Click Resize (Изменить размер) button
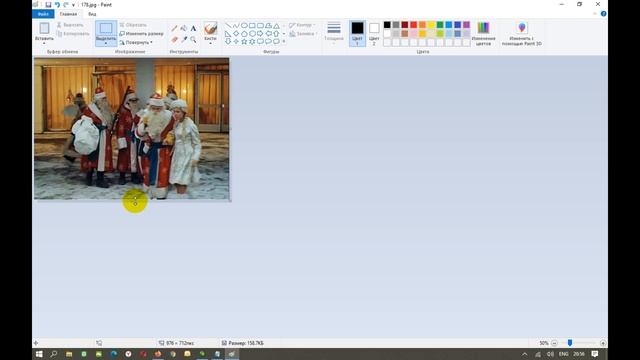This screenshot has width=640, height=360. pyautogui.click(x=141, y=33)
